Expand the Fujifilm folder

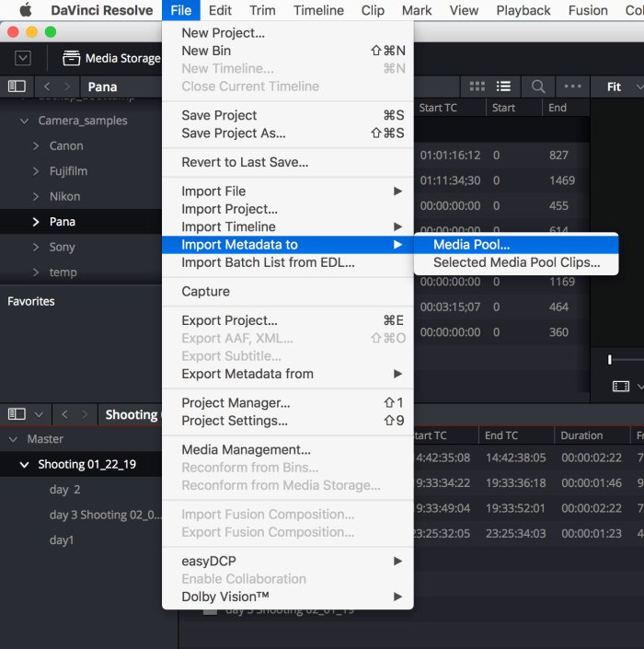point(36,171)
